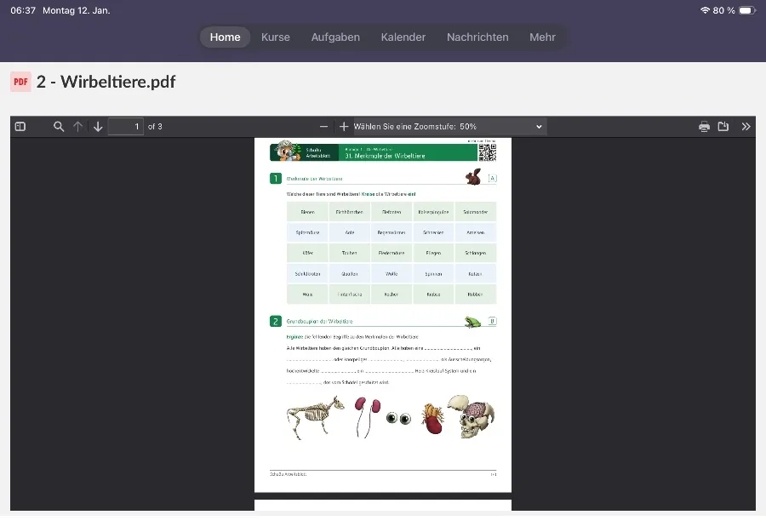
Task: Toggle the PDF sidebar panel
Action: tap(20, 126)
